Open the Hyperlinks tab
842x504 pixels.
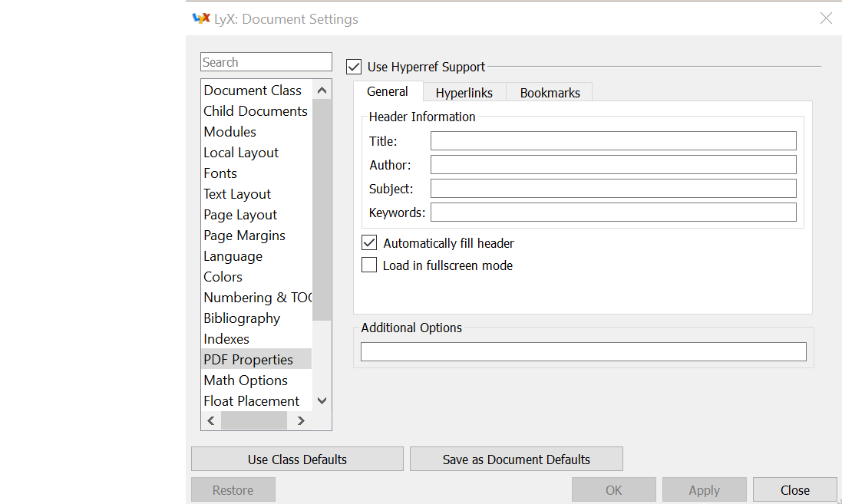[x=464, y=93]
